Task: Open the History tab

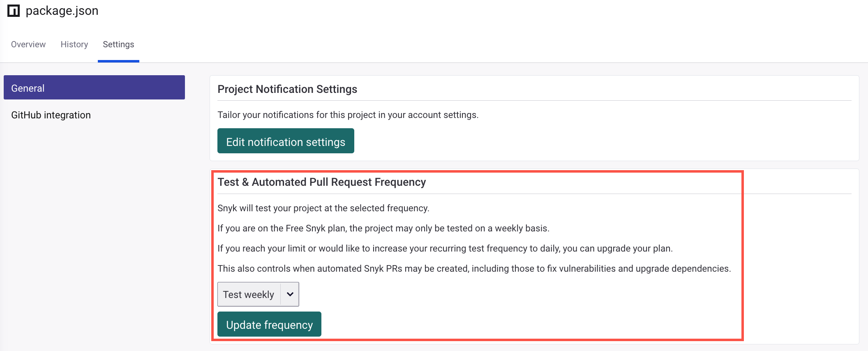Action: point(74,44)
